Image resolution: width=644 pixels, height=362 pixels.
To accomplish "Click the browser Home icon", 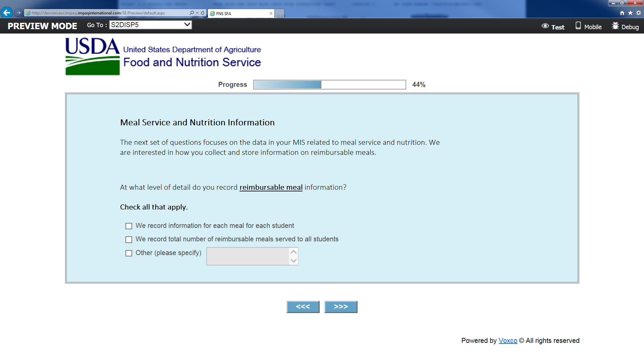I will (622, 13).
